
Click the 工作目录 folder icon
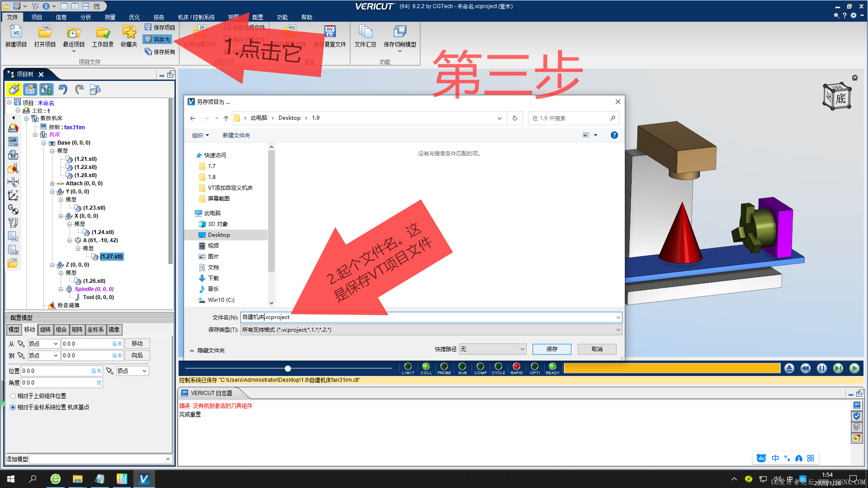103,36
